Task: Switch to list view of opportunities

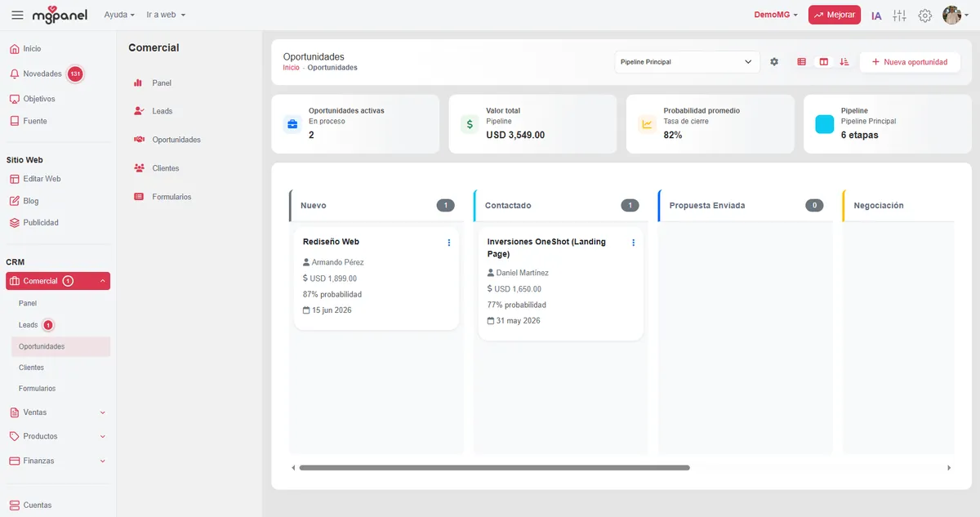Action: coord(802,62)
